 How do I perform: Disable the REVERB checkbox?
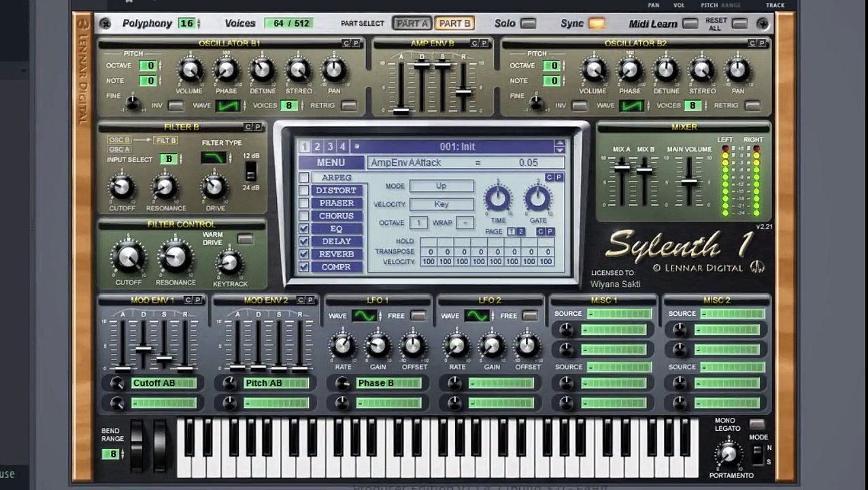click(x=304, y=255)
